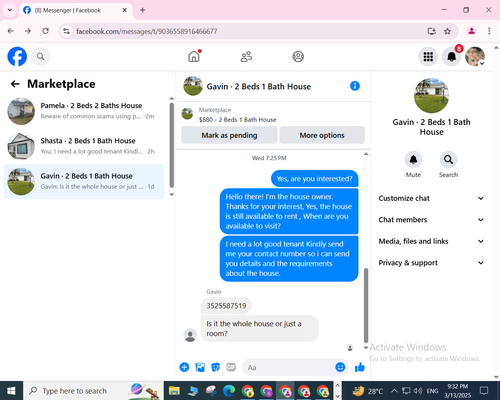View site information icon in address bar
This screenshot has height=400, width=500.
pyautogui.click(x=67, y=31)
